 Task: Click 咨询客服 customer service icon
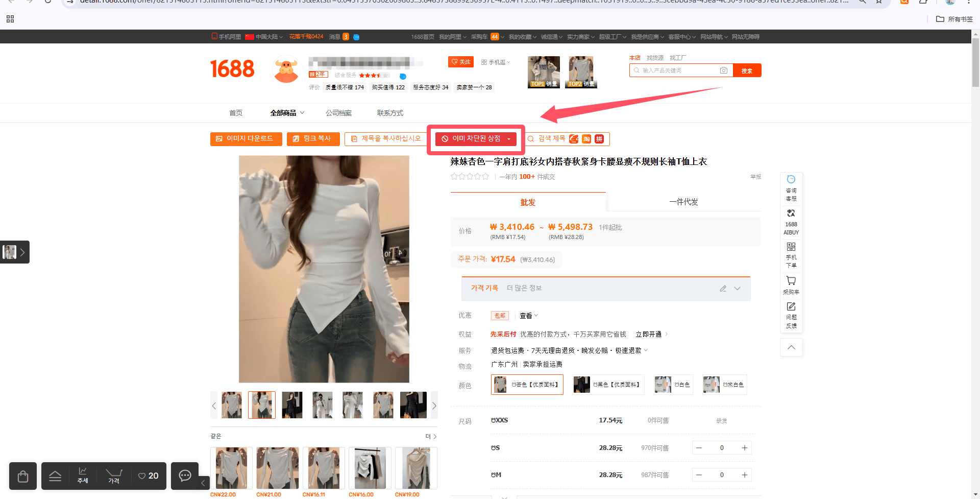tap(791, 188)
